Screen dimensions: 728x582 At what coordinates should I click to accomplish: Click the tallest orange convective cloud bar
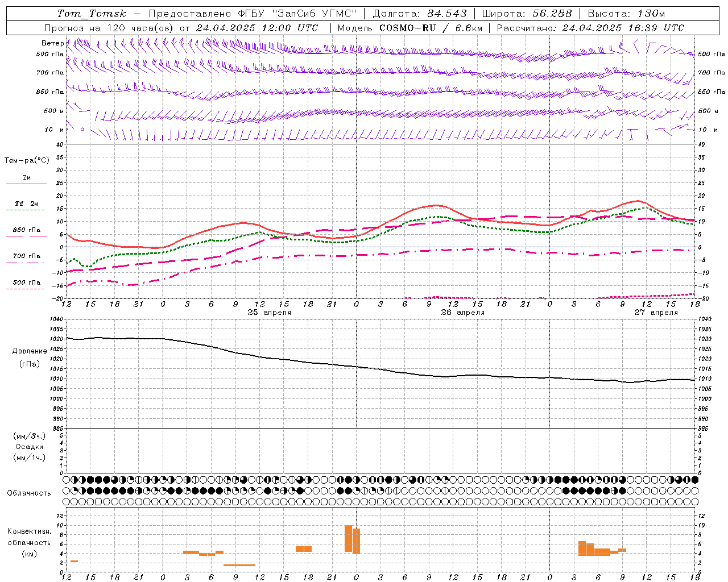tap(349, 538)
